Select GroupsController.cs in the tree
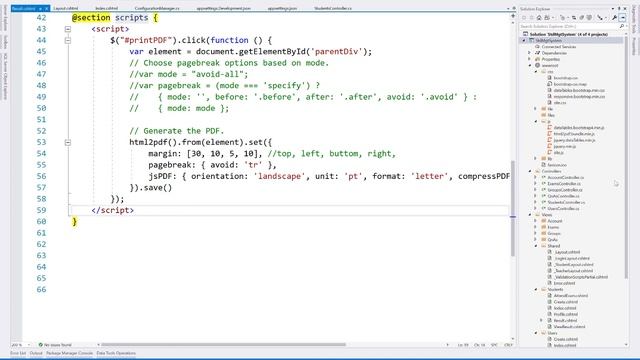This screenshot has width=640, height=360. 564,190
